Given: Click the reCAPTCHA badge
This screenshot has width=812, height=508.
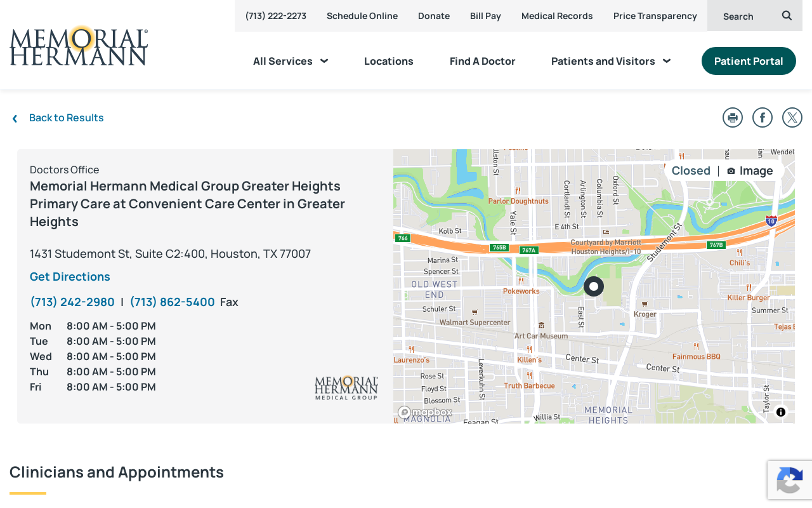Looking at the screenshot, I should tap(790, 480).
